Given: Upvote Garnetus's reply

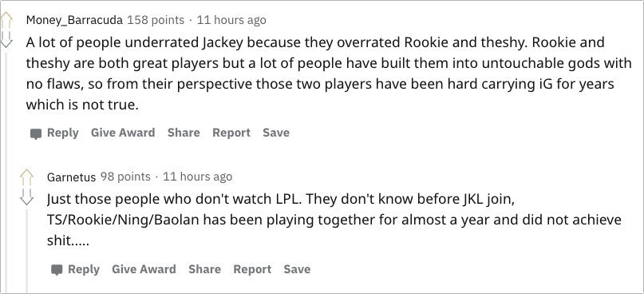Looking at the screenshot, I should [26, 177].
